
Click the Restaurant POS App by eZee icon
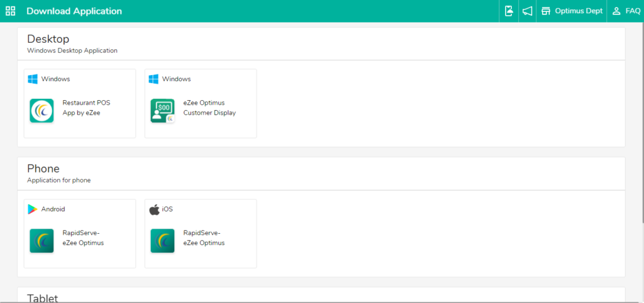(x=42, y=111)
